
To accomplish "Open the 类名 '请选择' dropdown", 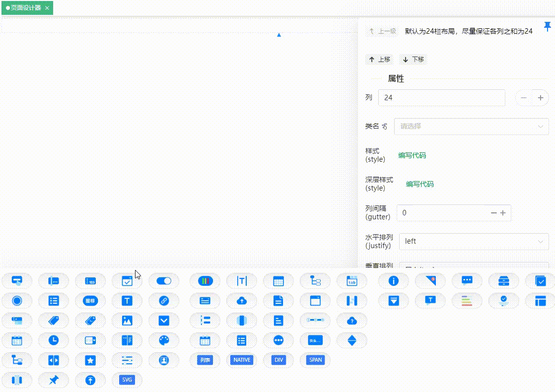I will (471, 127).
